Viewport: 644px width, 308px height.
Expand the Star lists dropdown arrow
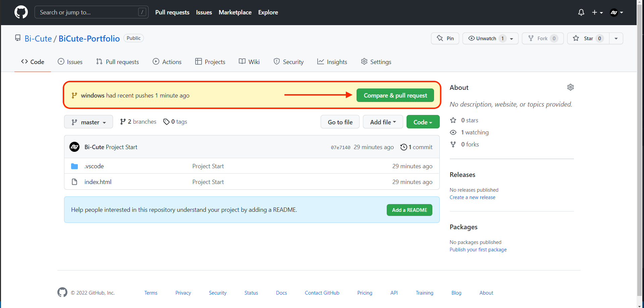(x=616, y=39)
